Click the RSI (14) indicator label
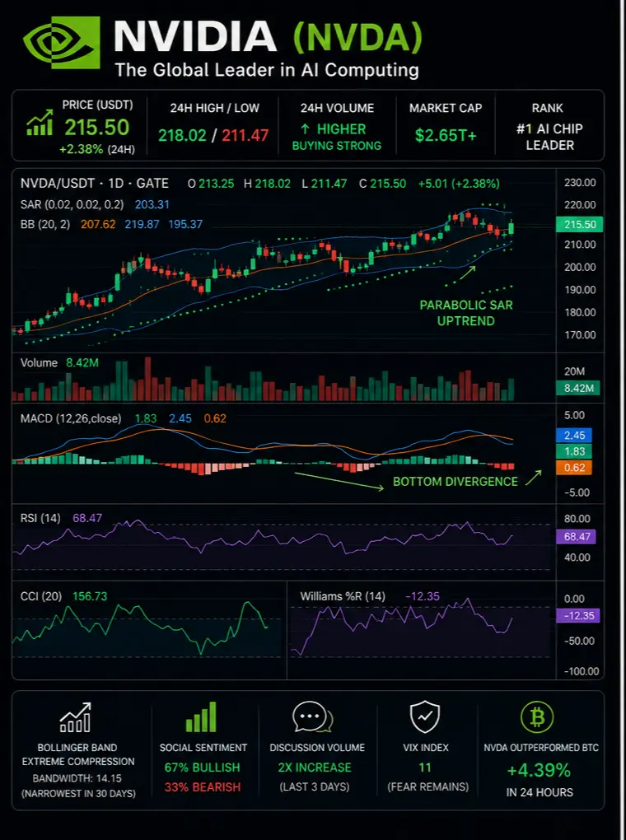Viewport: 626px width, 840px height. tap(40, 518)
